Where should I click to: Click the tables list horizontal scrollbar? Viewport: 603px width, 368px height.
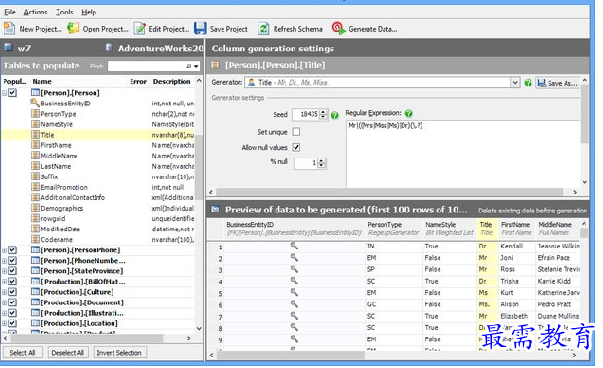pyautogui.click(x=87, y=338)
